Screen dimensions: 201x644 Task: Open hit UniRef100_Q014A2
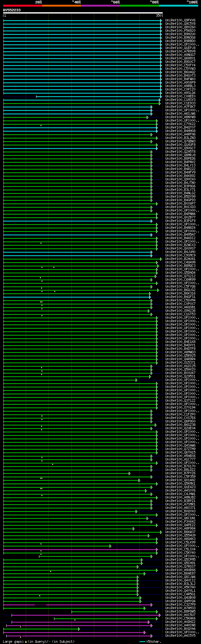[180, 480]
